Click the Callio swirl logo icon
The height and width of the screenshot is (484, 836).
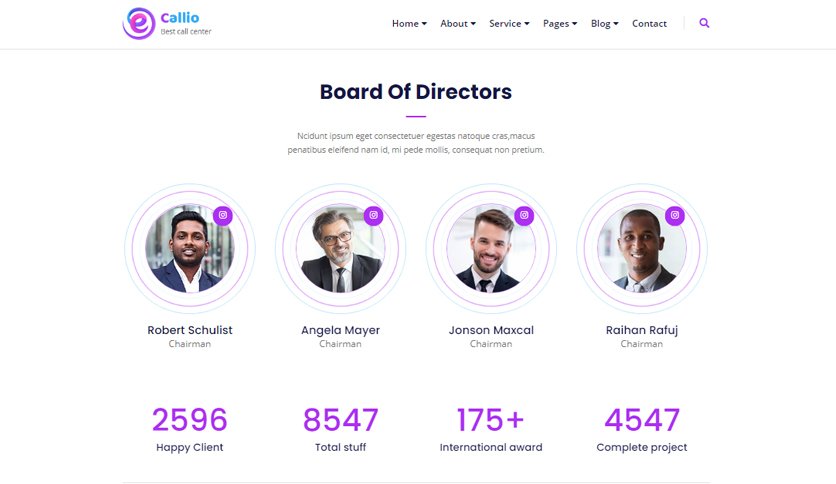[139, 23]
